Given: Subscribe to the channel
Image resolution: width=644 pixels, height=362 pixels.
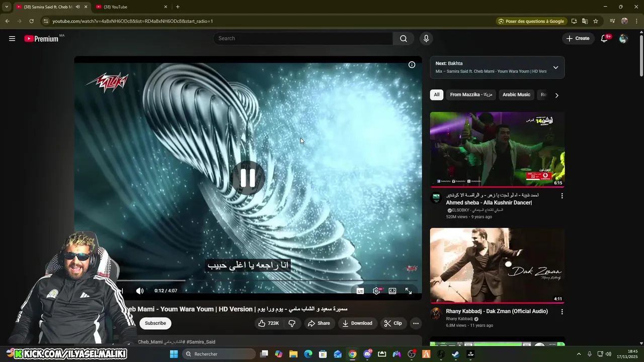Looking at the screenshot, I should click(x=155, y=323).
